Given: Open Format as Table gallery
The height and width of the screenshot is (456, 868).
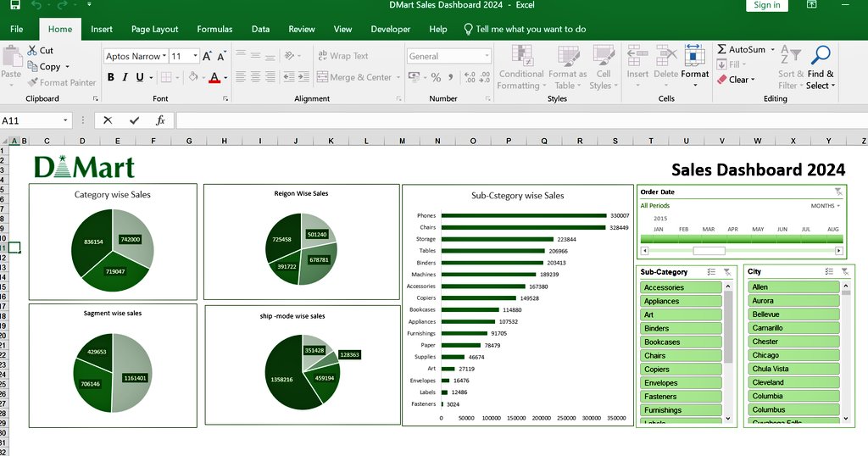Looking at the screenshot, I should [x=567, y=68].
